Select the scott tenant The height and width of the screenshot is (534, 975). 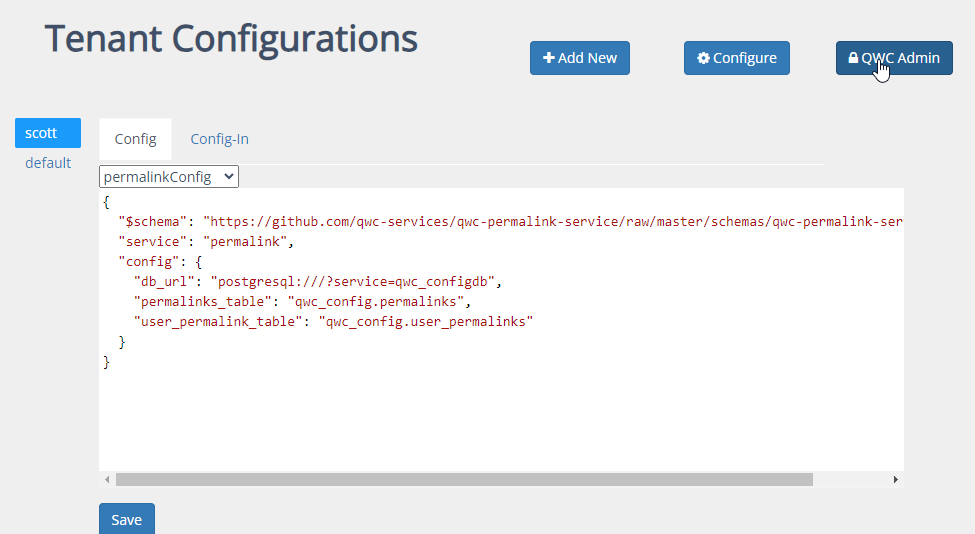[x=41, y=132]
